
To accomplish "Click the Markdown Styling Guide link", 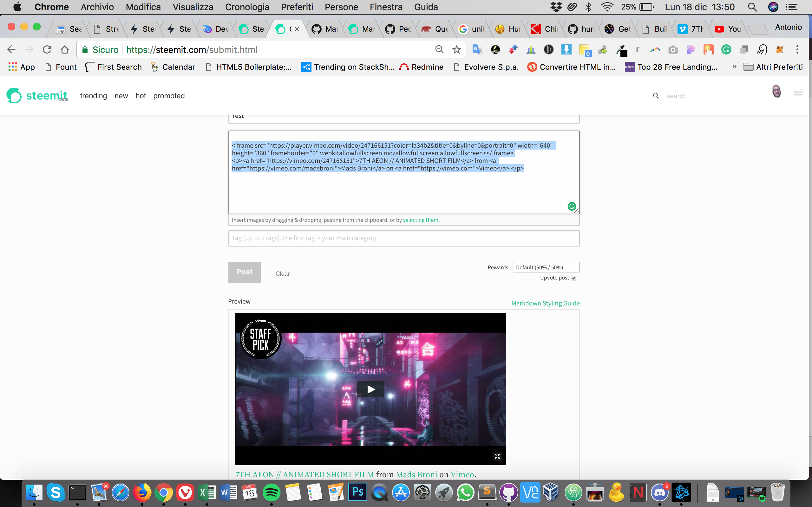I will click(545, 303).
